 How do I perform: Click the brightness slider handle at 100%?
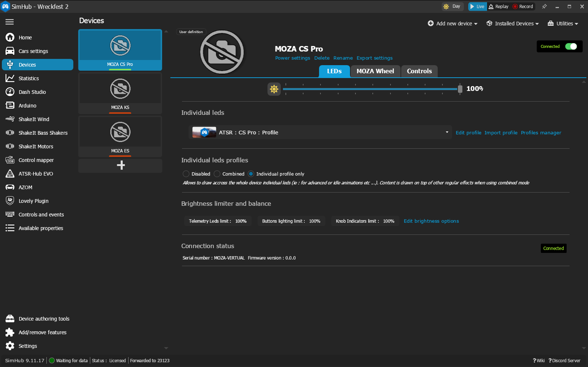(x=460, y=89)
